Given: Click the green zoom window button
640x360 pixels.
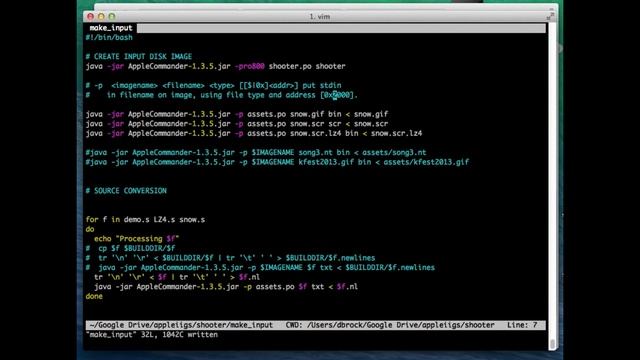Looking at the screenshot, I should pyautogui.click(x=111, y=16).
